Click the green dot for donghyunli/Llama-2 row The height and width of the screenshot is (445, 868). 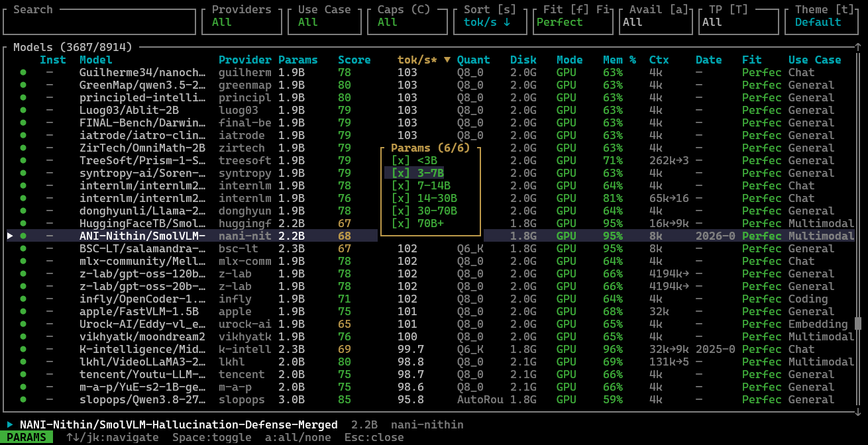[x=23, y=211]
